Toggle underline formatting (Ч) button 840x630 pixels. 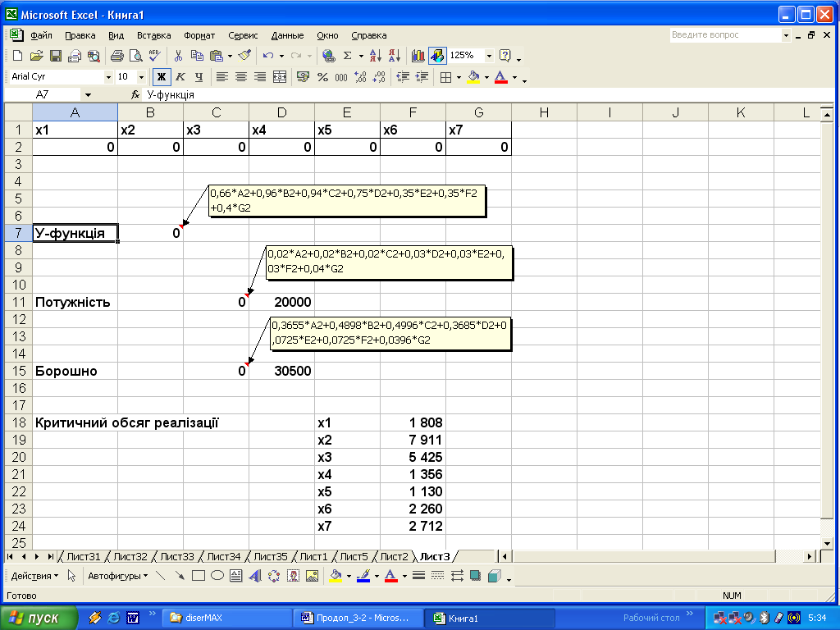click(197, 77)
